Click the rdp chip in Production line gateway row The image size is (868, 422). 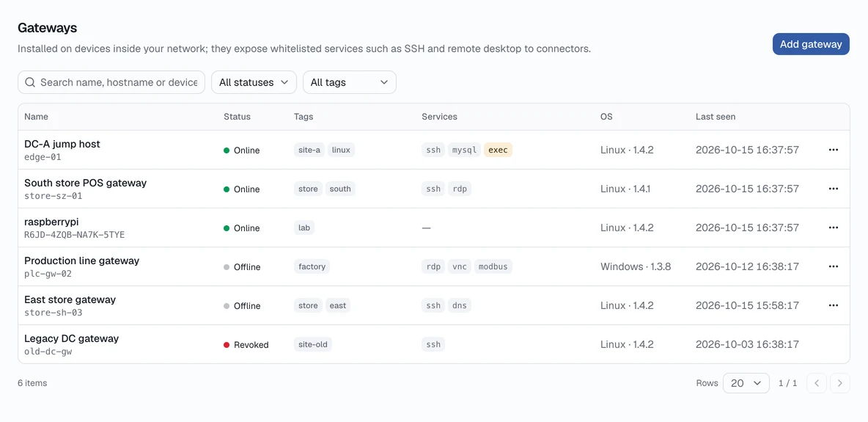pos(433,266)
